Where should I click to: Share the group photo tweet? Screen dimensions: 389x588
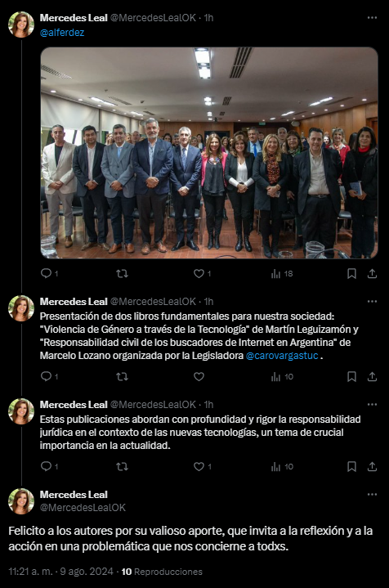(x=372, y=273)
